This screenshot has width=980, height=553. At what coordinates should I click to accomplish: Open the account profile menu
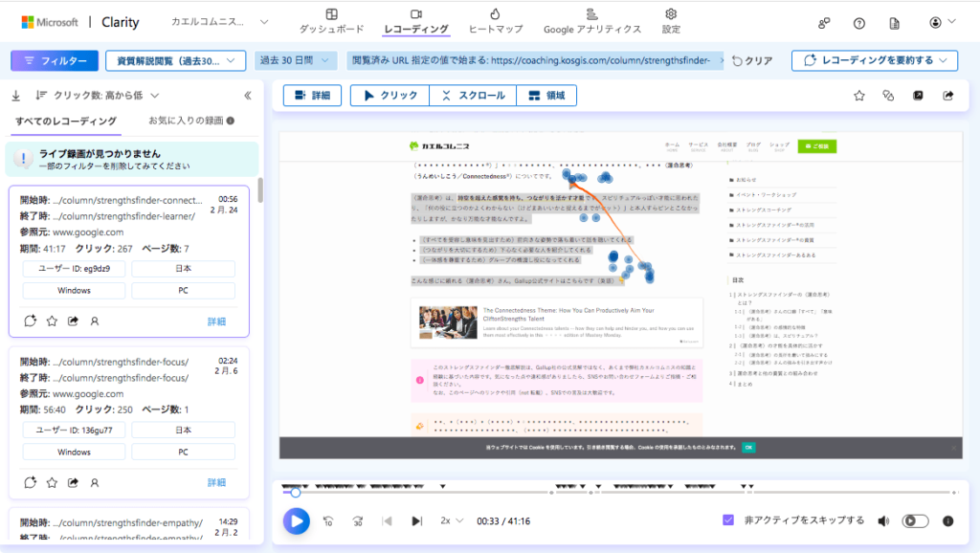coord(942,23)
